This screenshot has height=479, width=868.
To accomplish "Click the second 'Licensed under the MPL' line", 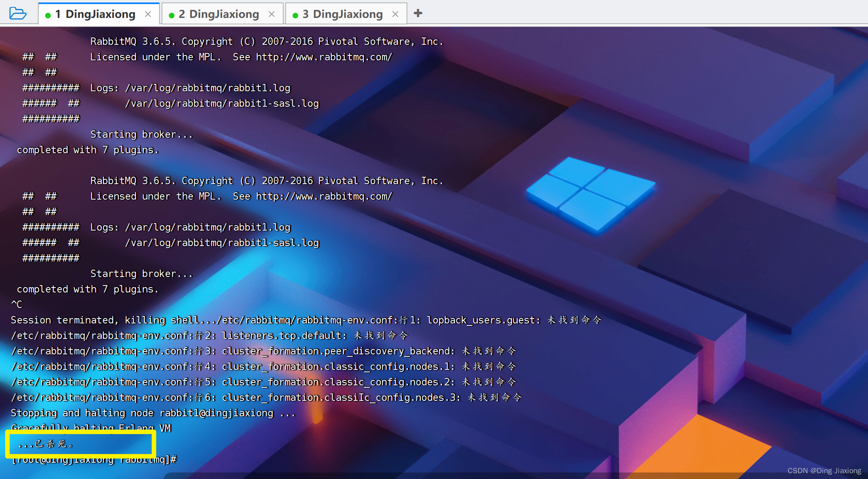I will tap(241, 196).
